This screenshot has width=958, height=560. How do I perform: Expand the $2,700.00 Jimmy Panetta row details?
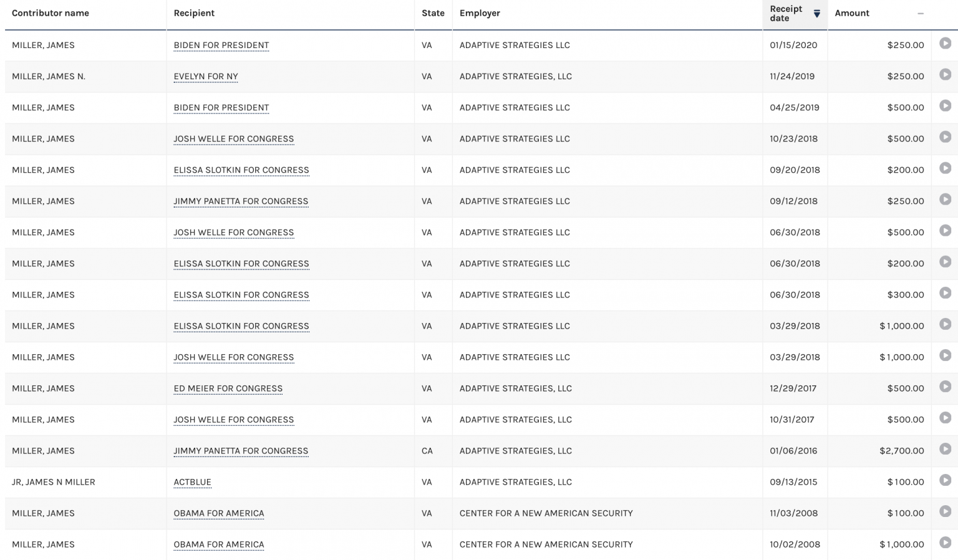[945, 449]
